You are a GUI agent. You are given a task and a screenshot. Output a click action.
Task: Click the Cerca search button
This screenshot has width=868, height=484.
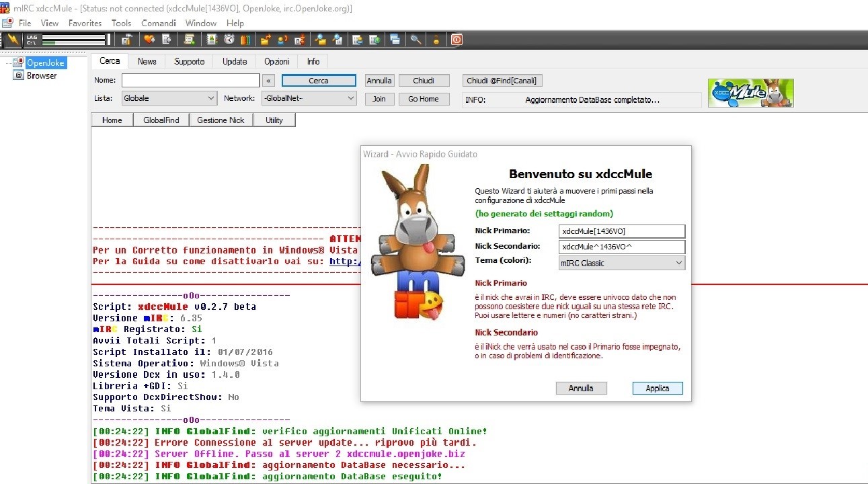click(319, 81)
